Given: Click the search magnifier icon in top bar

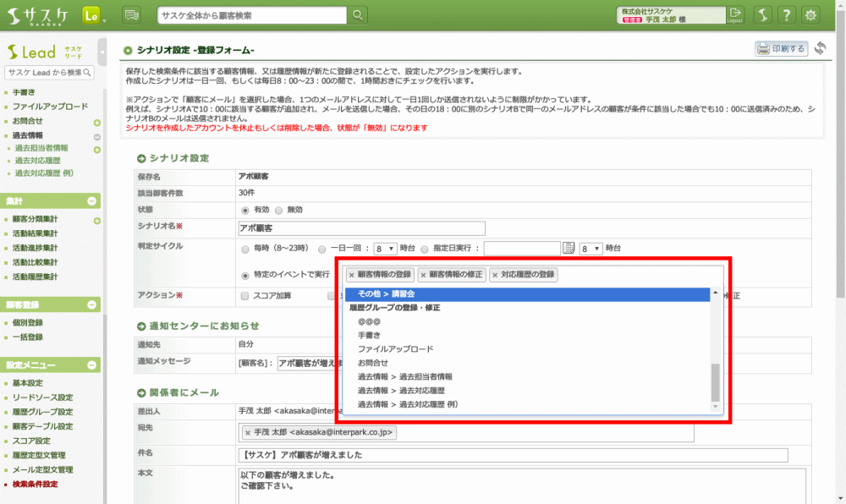Looking at the screenshot, I should pos(359,15).
